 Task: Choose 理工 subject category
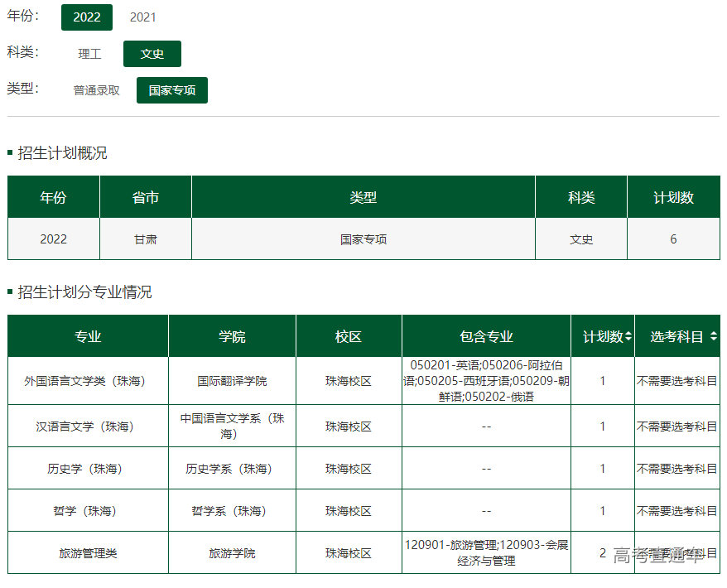coord(89,54)
